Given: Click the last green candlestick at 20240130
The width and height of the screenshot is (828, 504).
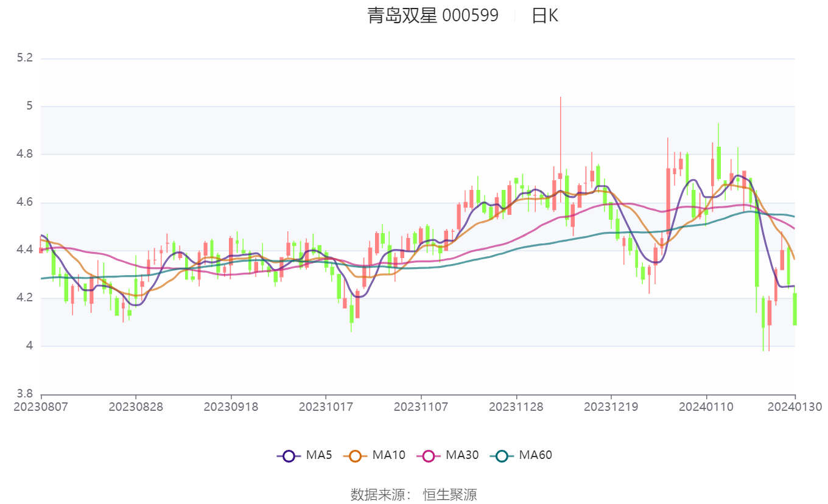Looking at the screenshot, I should click(x=795, y=309).
